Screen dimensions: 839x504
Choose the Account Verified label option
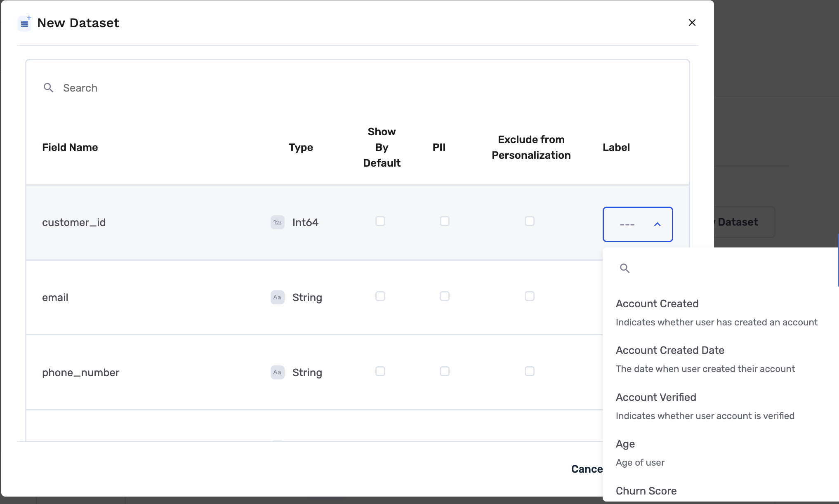721,406
